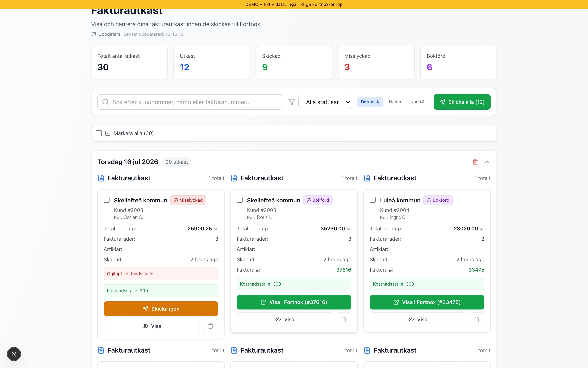Click the Skickad count card
This screenshot has width=588, height=368.
(294, 63)
